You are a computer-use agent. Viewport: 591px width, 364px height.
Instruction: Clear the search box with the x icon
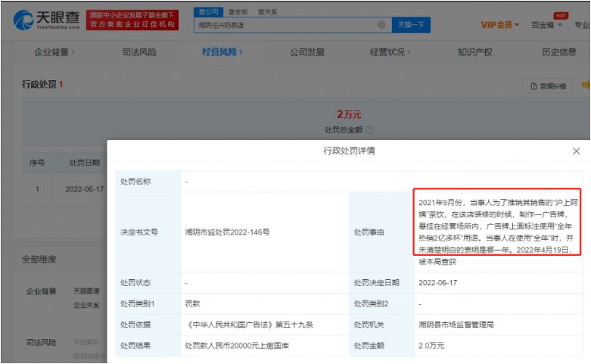coord(381,25)
